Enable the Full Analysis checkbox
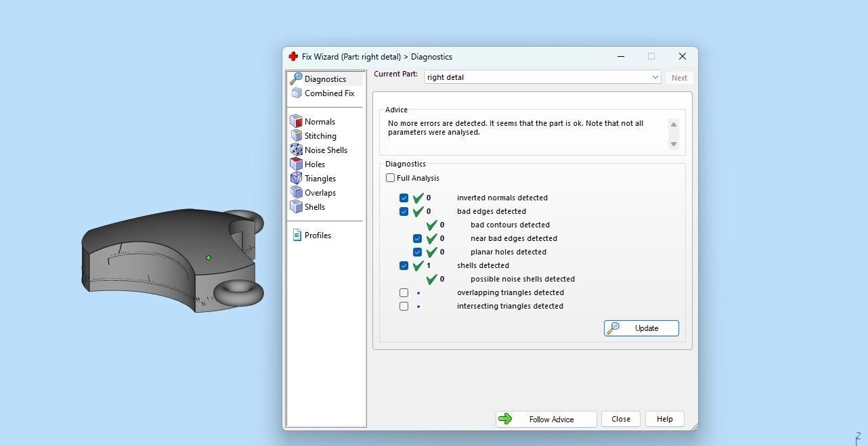Image resolution: width=868 pixels, height=446 pixels. (390, 178)
